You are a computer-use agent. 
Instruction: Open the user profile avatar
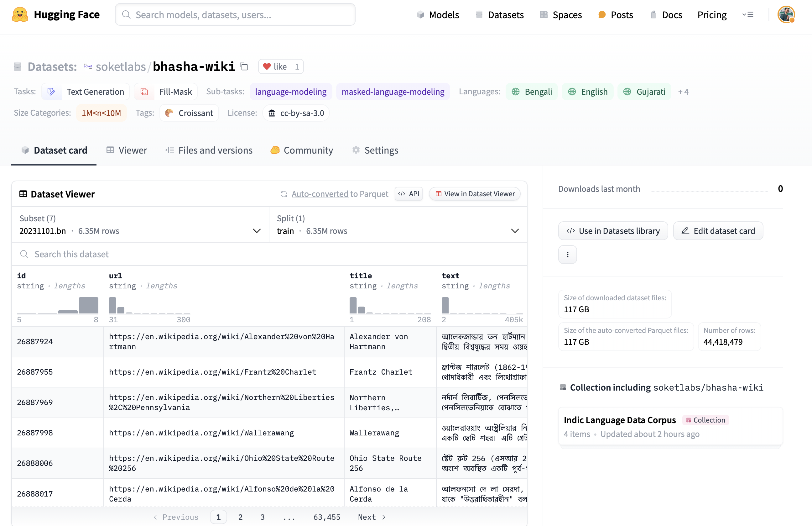786,15
